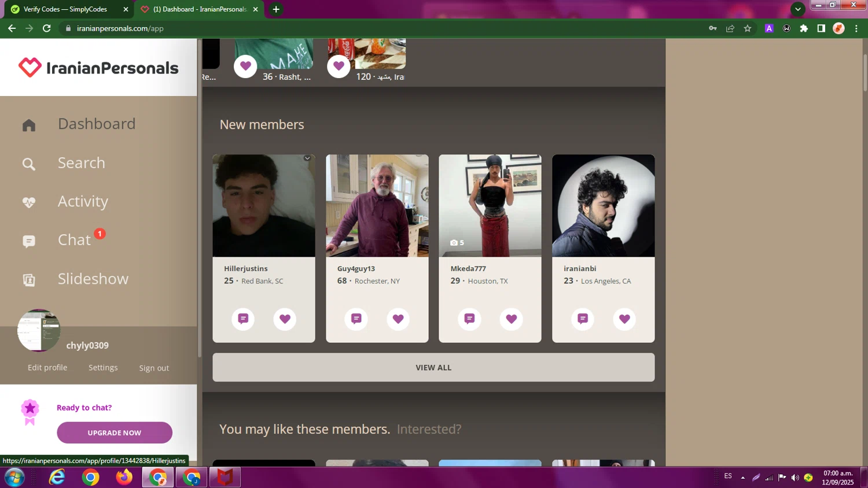868x488 pixels.
Task: Click chyly0309 avatar thumbnail
Action: [39, 330]
